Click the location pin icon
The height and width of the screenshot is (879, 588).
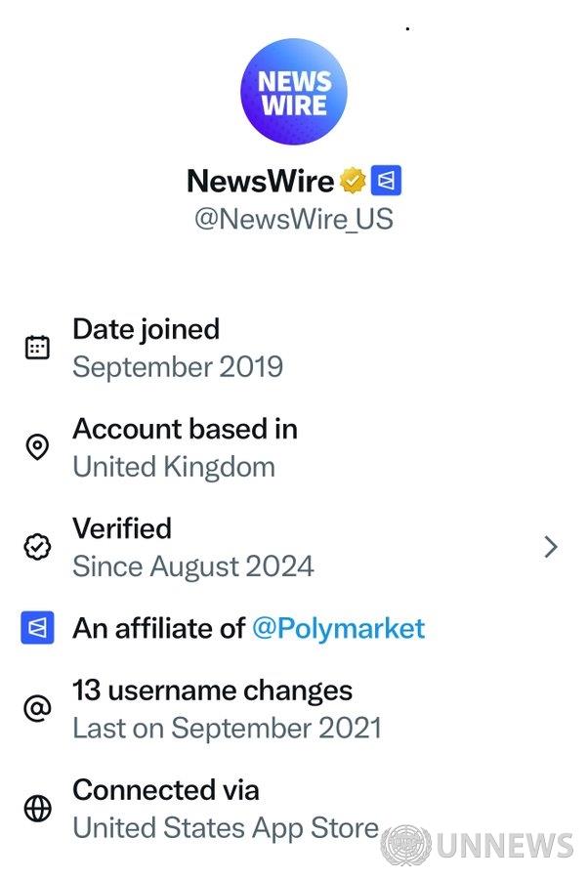(37, 447)
